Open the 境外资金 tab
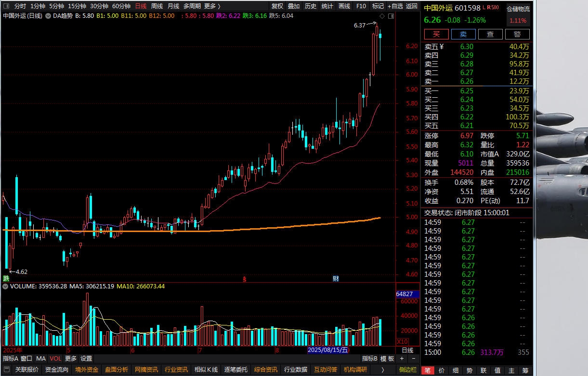This screenshot has width=588, height=376. click(87, 370)
